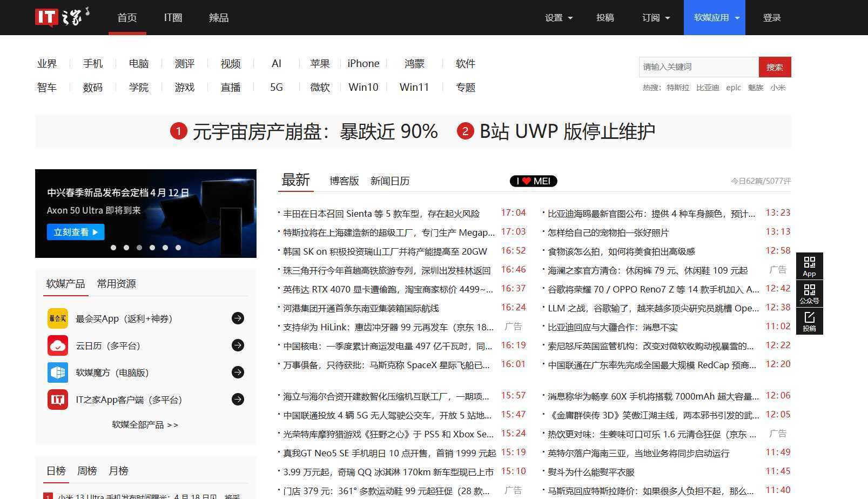The height and width of the screenshot is (499, 868).
Task: Click the IT之家 logo in header
Action: pos(62,17)
